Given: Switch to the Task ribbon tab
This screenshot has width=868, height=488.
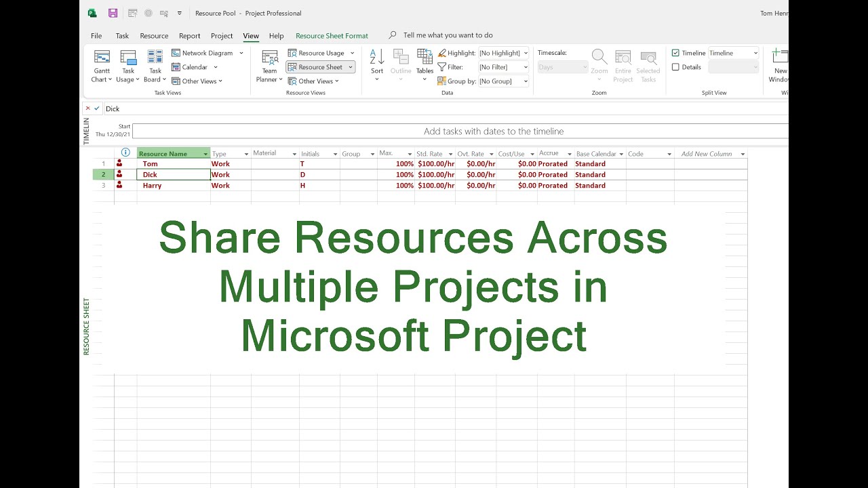Looking at the screenshot, I should [x=122, y=36].
